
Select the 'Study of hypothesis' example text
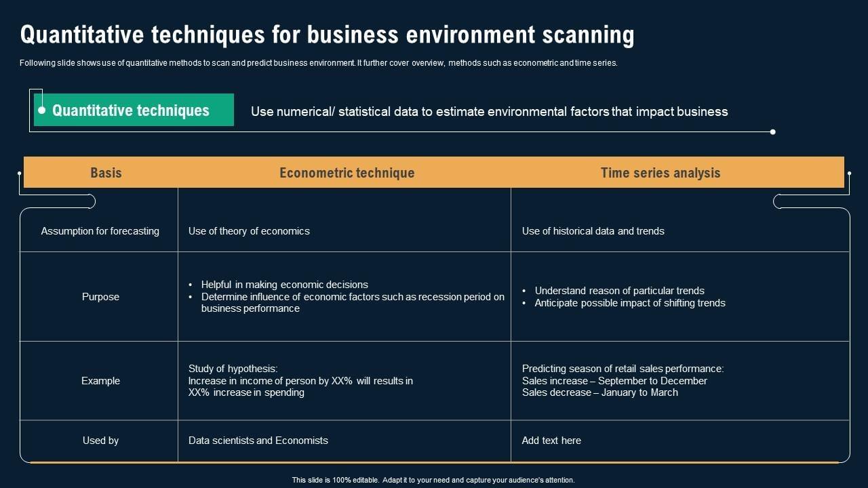pyautogui.click(x=233, y=369)
